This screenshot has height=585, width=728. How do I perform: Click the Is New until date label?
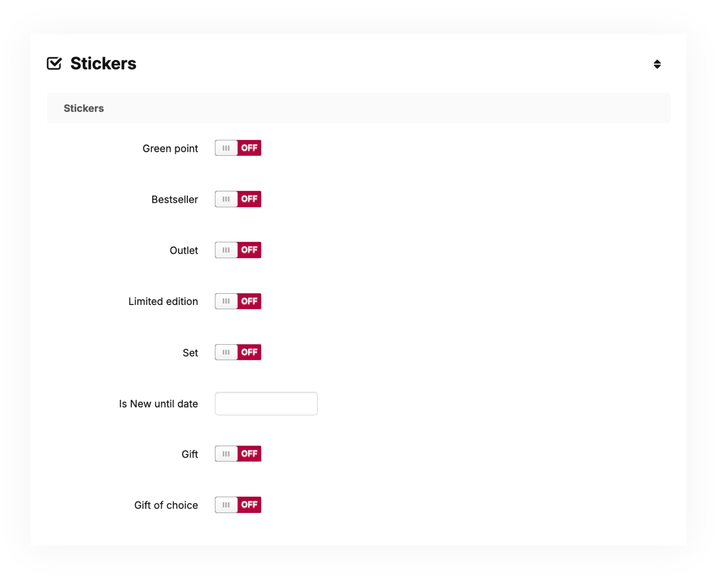point(158,404)
